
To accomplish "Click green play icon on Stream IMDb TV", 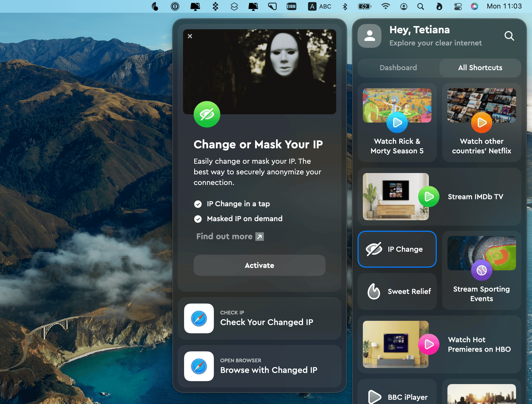I will click(x=429, y=197).
